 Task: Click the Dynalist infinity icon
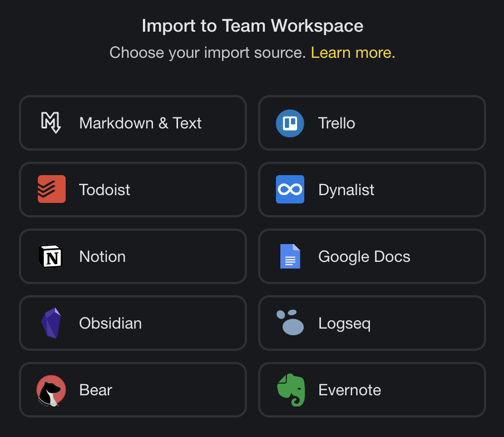(290, 190)
